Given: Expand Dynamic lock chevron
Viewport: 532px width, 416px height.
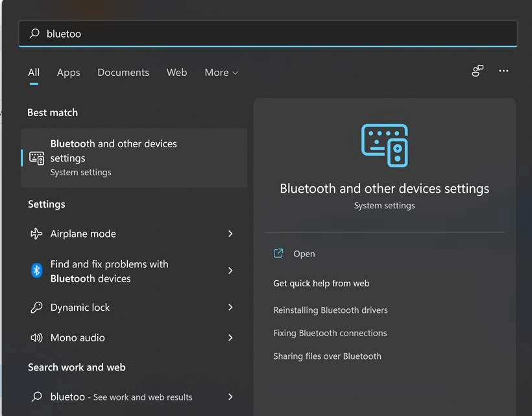Looking at the screenshot, I should click(230, 307).
